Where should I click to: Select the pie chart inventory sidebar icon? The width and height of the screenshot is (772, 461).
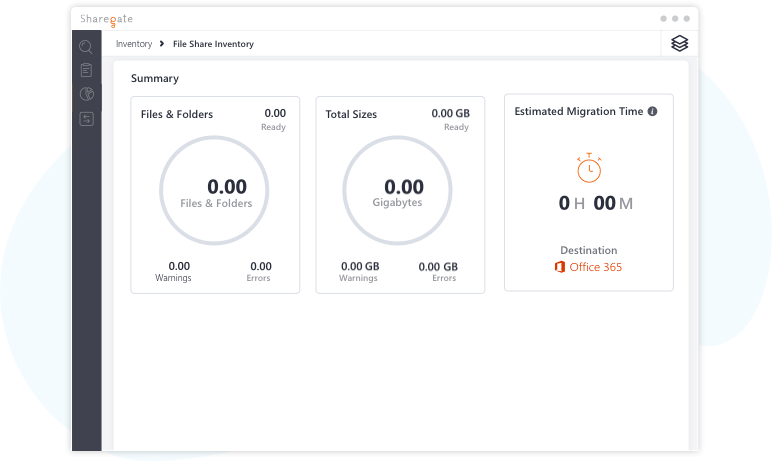(x=87, y=94)
